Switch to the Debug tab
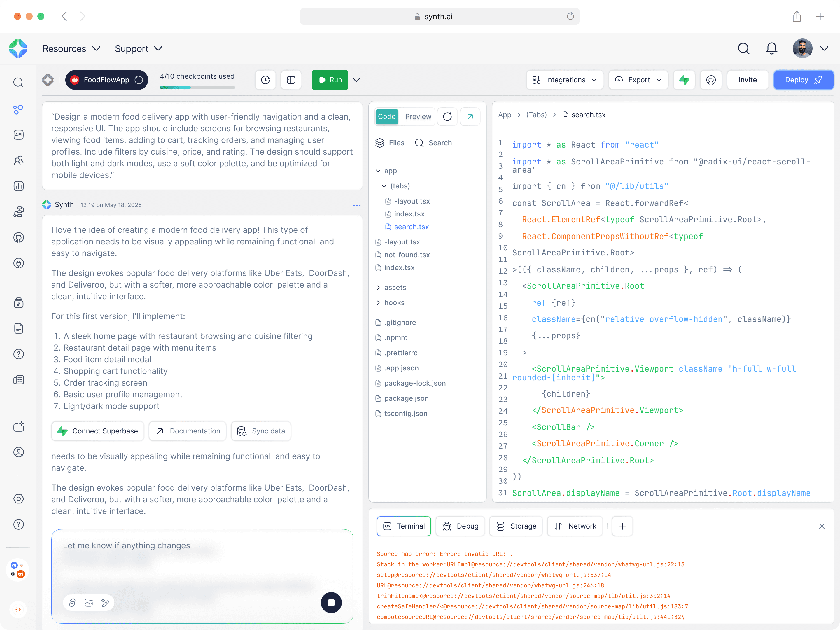The height and width of the screenshot is (630, 840). pyautogui.click(x=460, y=526)
